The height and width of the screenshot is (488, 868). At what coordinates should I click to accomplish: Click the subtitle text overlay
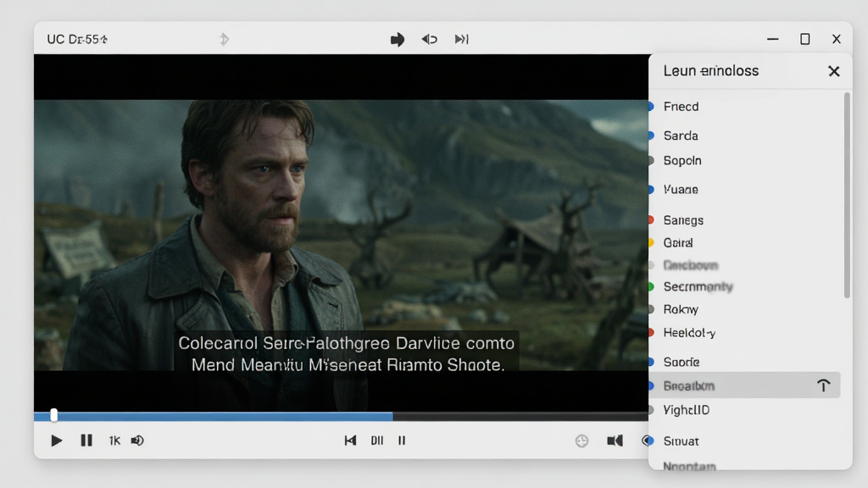(x=347, y=353)
